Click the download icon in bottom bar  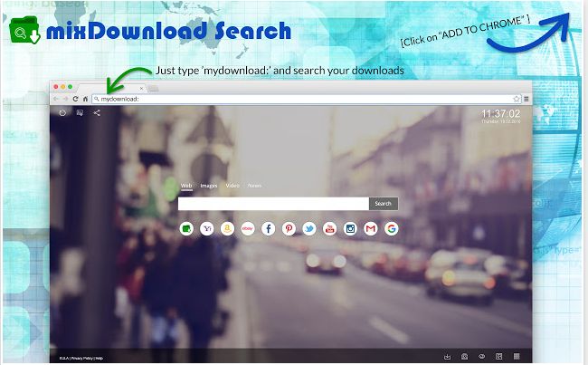click(447, 356)
